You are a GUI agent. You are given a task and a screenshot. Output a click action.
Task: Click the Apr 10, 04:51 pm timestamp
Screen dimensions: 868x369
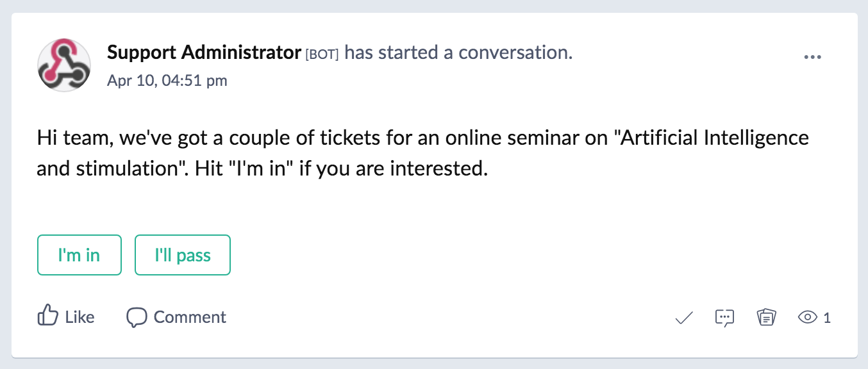click(x=167, y=81)
